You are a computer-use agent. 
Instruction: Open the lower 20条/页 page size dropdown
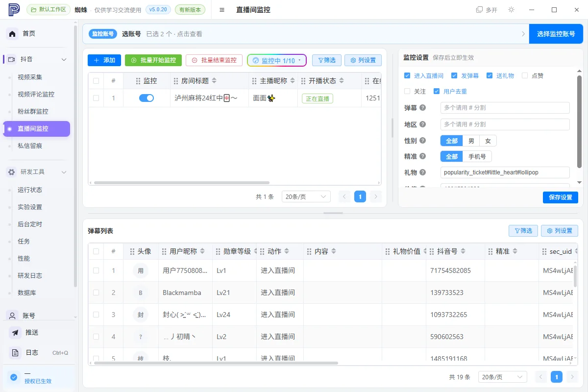(x=503, y=377)
